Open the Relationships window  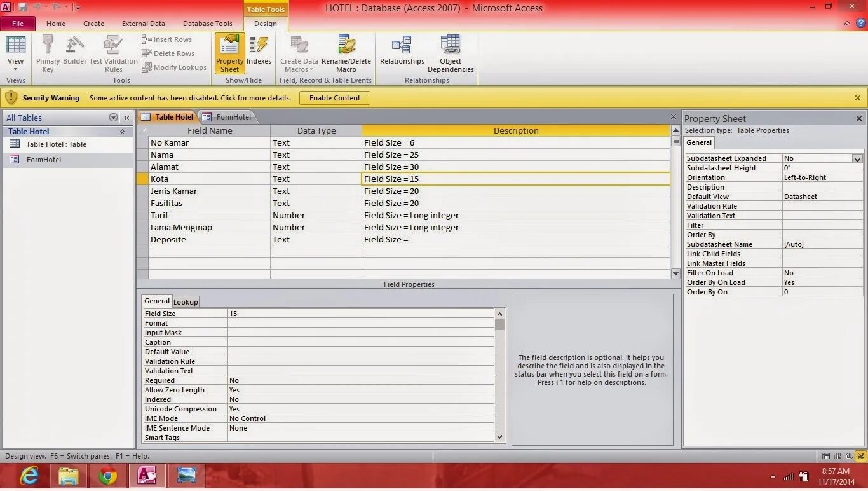402,50
